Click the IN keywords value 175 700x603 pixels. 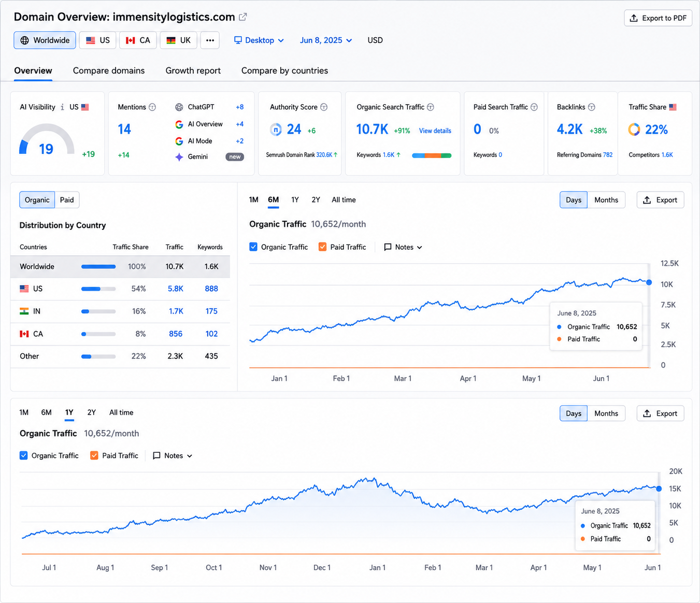[x=211, y=311]
